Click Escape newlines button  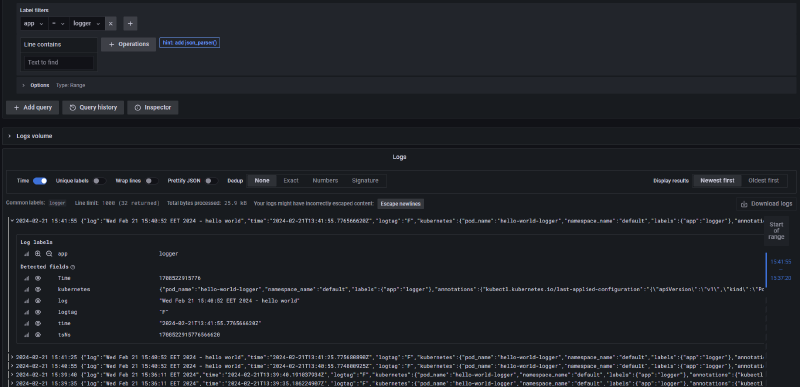pos(401,203)
